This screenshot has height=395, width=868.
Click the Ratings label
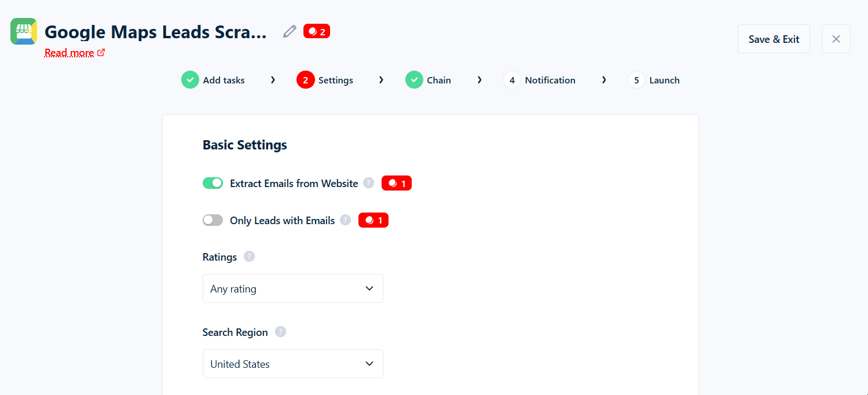pos(220,257)
